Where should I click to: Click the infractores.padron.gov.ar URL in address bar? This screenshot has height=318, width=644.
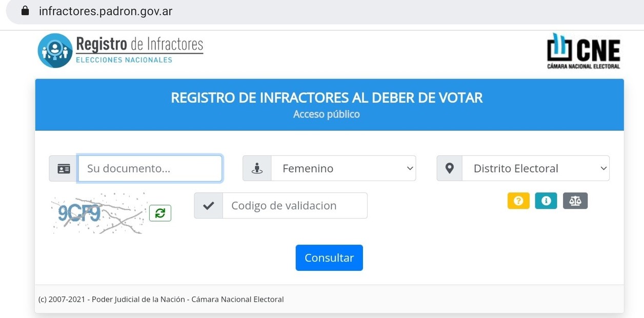(106, 11)
